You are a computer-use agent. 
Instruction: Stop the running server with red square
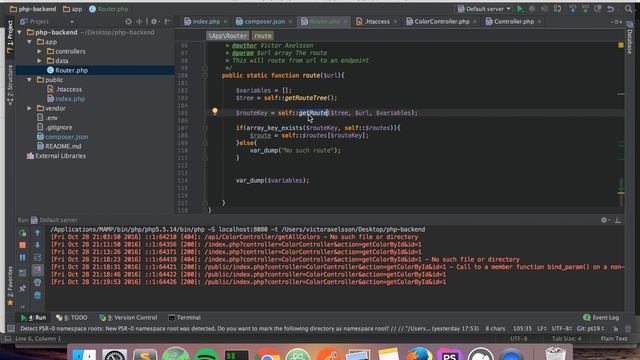[x=22, y=245]
